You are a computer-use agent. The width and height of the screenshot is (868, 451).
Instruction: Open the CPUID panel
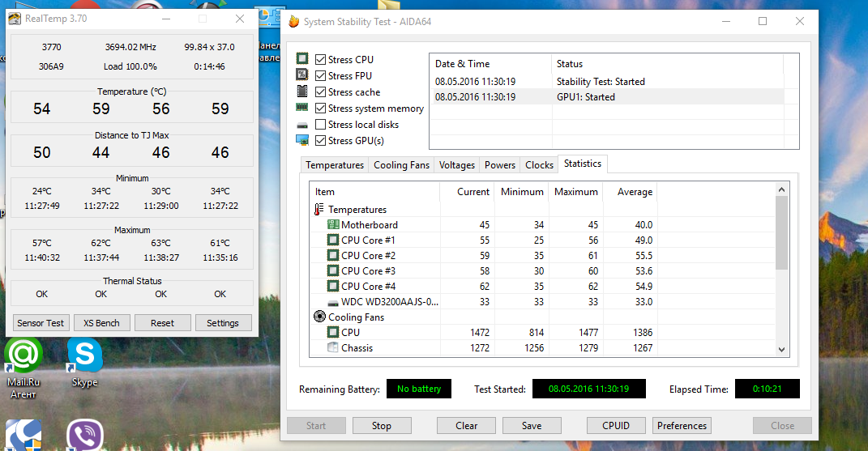coord(616,426)
